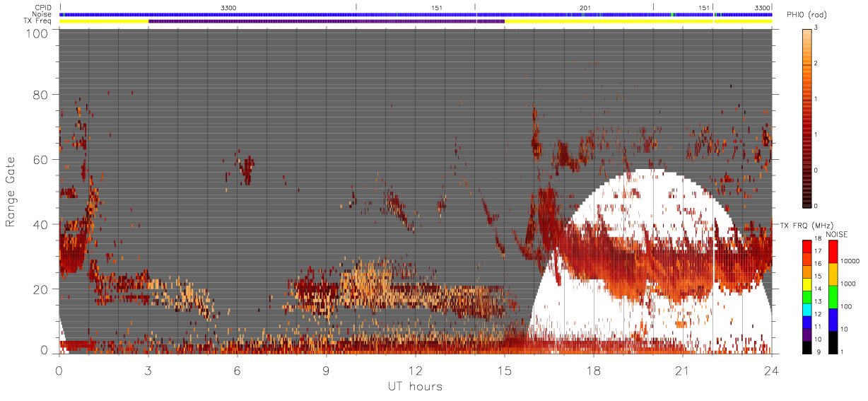Click the '10000' label in NOISE legend

click(850, 262)
